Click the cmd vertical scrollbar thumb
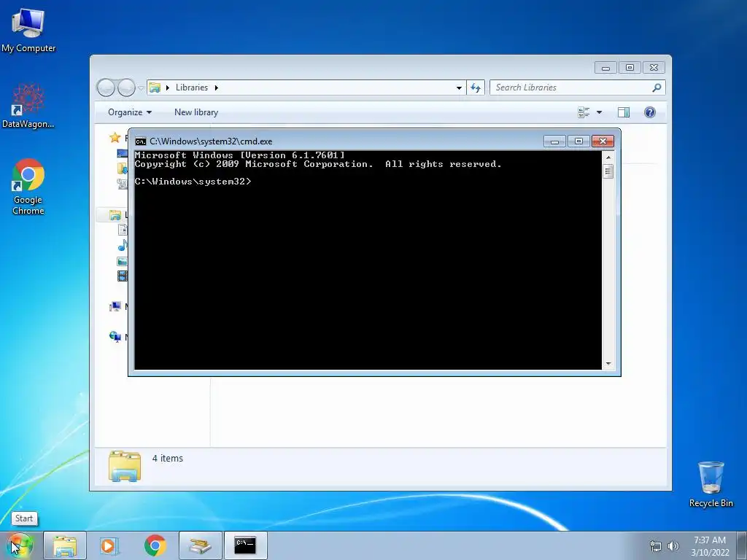The width and height of the screenshot is (747, 560). tap(608, 171)
